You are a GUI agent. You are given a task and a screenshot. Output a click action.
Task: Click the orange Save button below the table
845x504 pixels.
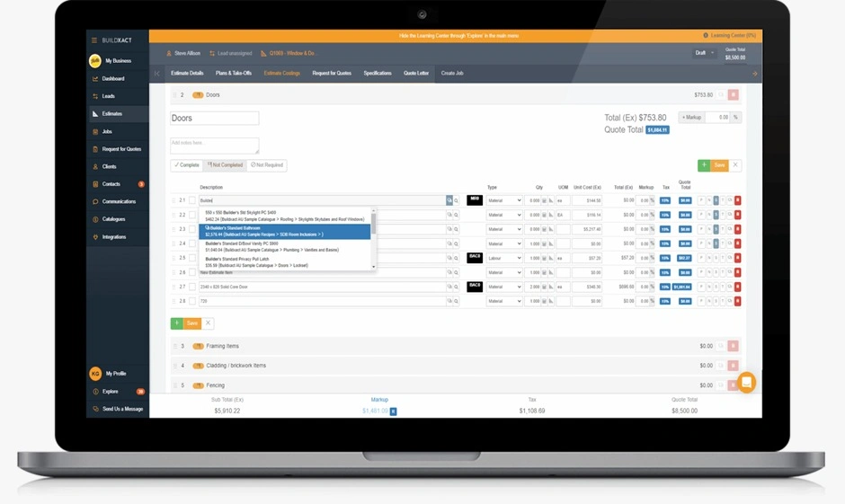pos(192,323)
